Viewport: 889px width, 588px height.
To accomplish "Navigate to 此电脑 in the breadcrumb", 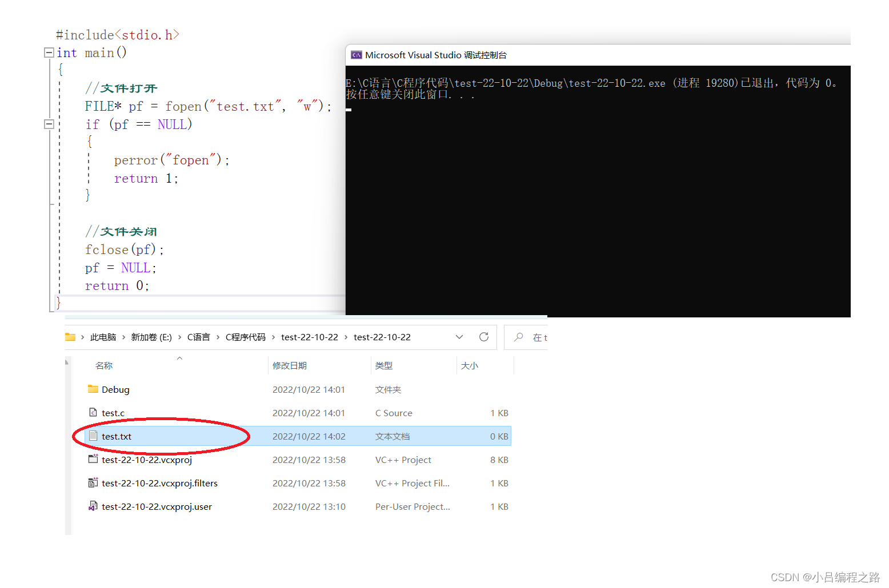I will [103, 337].
